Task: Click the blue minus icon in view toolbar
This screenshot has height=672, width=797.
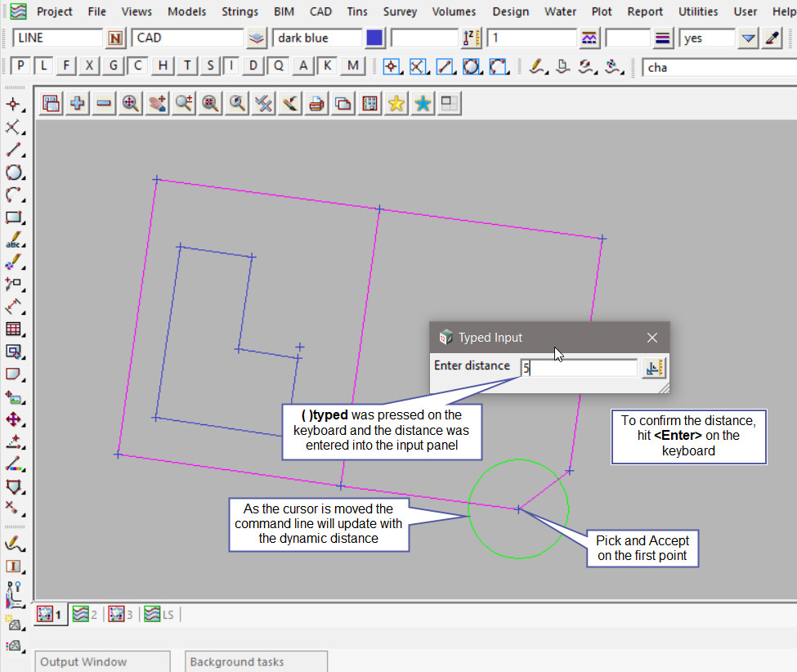Action: [104, 103]
